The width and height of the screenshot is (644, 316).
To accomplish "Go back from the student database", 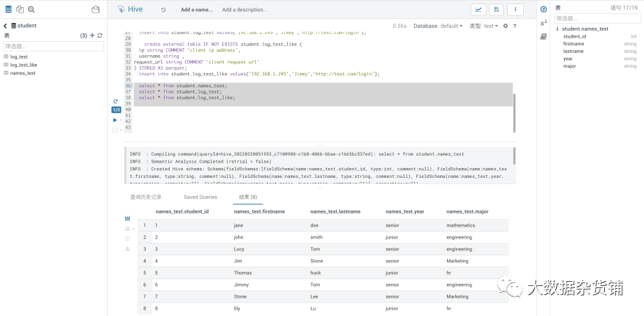I will [6, 26].
